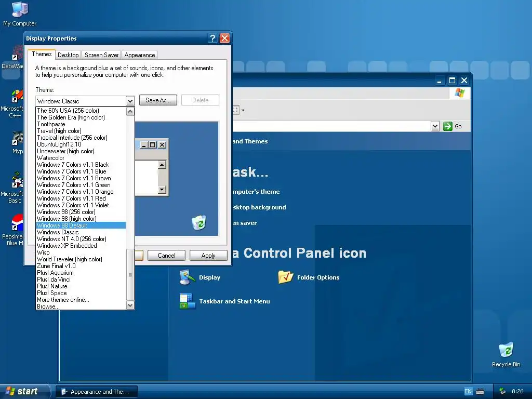Open the Display control panel icon

pos(187,277)
